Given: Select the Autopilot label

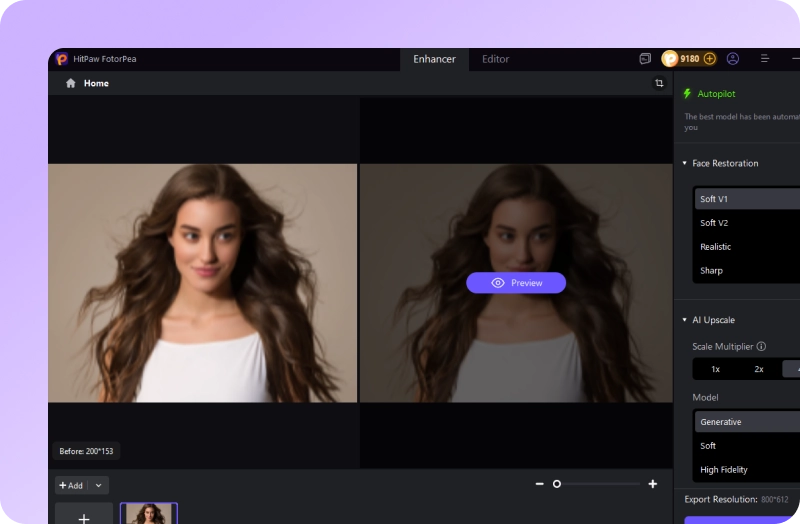Looking at the screenshot, I should point(716,94).
